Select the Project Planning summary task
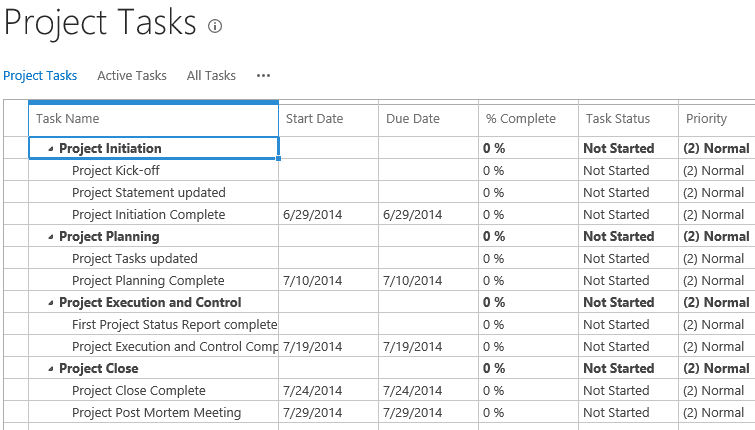The image size is (755, 430). coord(154,236)
